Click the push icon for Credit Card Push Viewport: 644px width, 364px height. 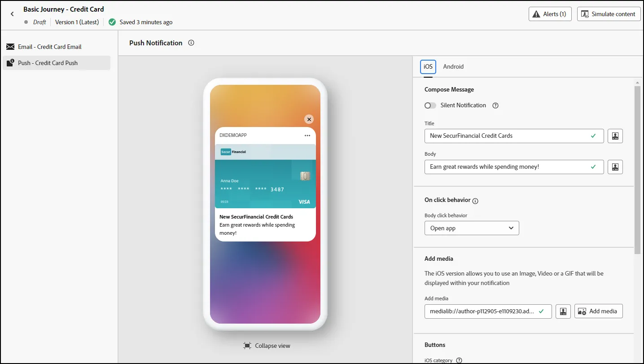point(10,63)
